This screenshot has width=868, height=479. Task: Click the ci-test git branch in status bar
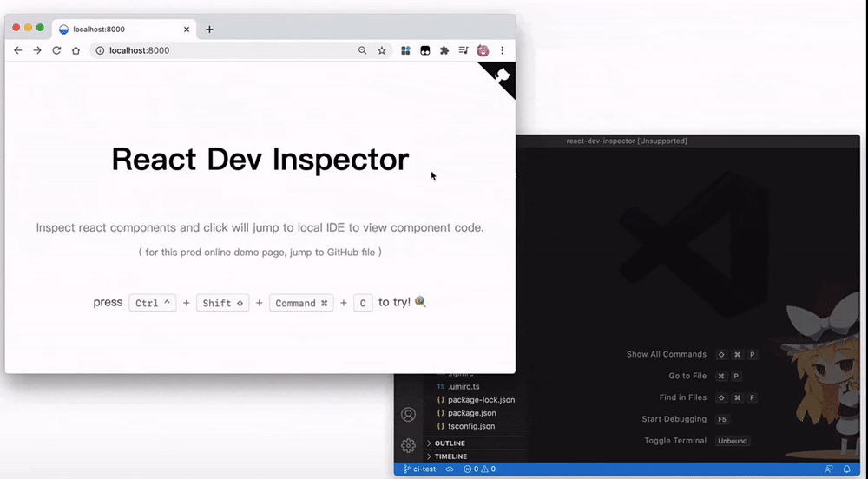coord(419,469)
